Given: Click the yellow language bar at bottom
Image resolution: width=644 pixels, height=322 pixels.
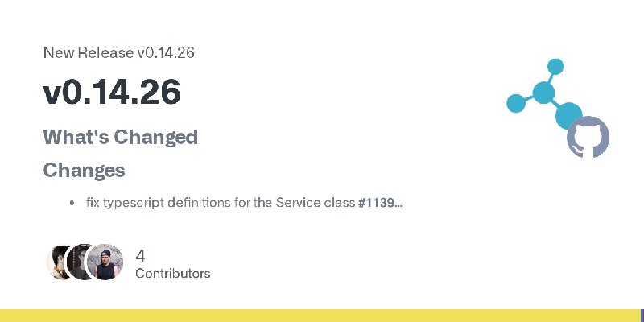Looking at the screenshot, I should pyautogui.click(x=320, y=316).
